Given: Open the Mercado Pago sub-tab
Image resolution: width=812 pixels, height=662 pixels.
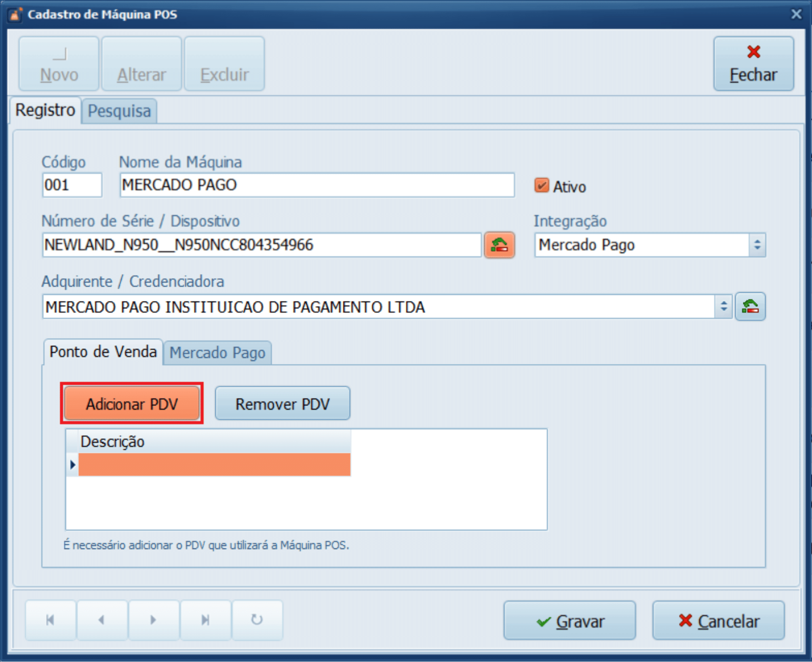Looking at the screenshot, I should (x=217, y=353).
